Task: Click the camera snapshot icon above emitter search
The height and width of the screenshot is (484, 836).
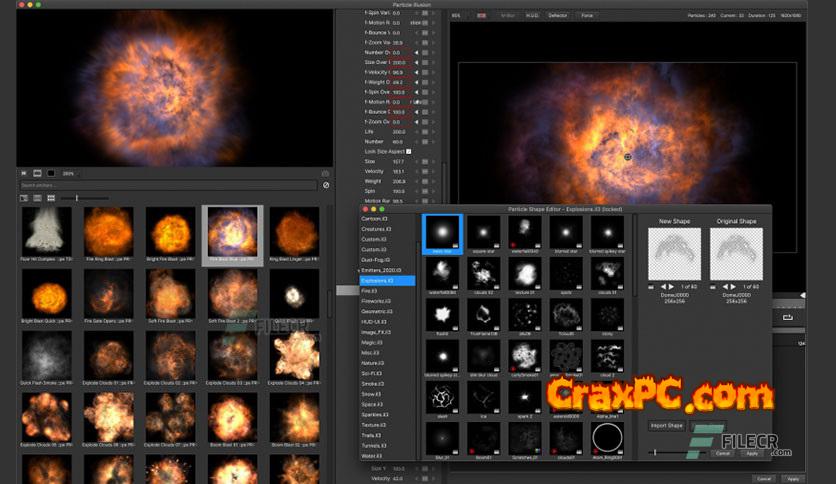Action: (325, 173)
